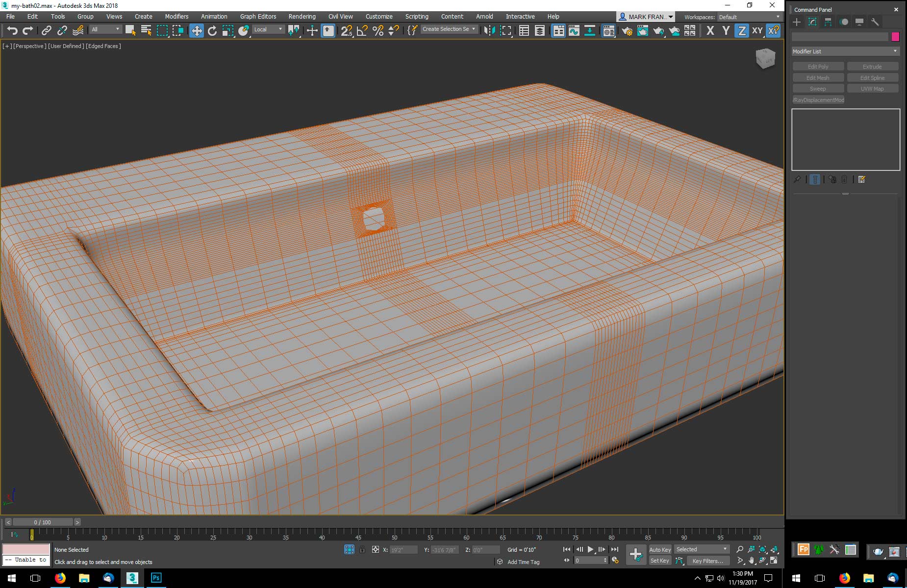Viewport: 907px width, 588px height.
Task: Open the Customize menu
Action: 379,16
